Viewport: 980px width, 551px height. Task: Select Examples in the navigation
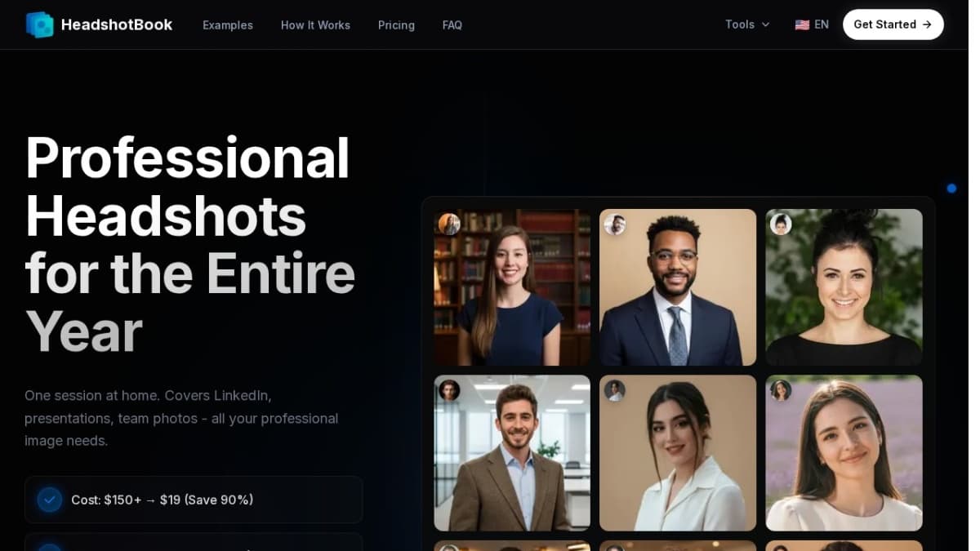[x=228, y=25]
